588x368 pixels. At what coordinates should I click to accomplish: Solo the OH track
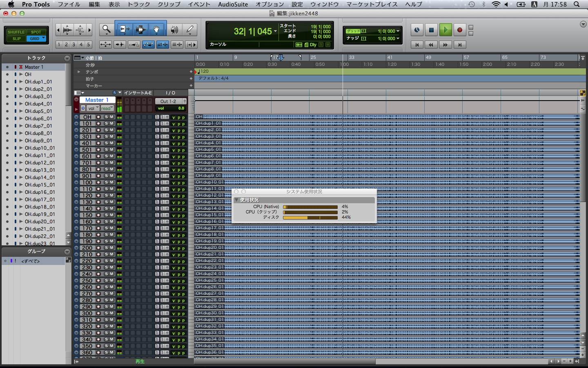(106, 117)
